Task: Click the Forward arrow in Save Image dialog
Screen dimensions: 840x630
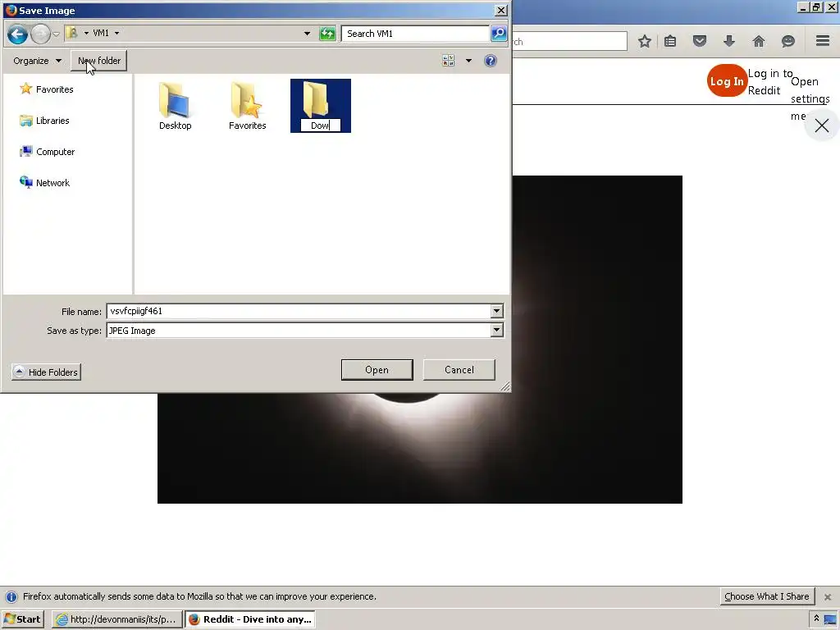Action: (x=40, y=34)
